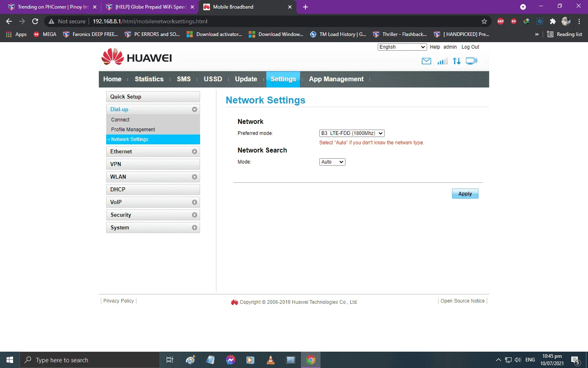
Task: Collapse the Dial-up section
Action: [194, 110]
